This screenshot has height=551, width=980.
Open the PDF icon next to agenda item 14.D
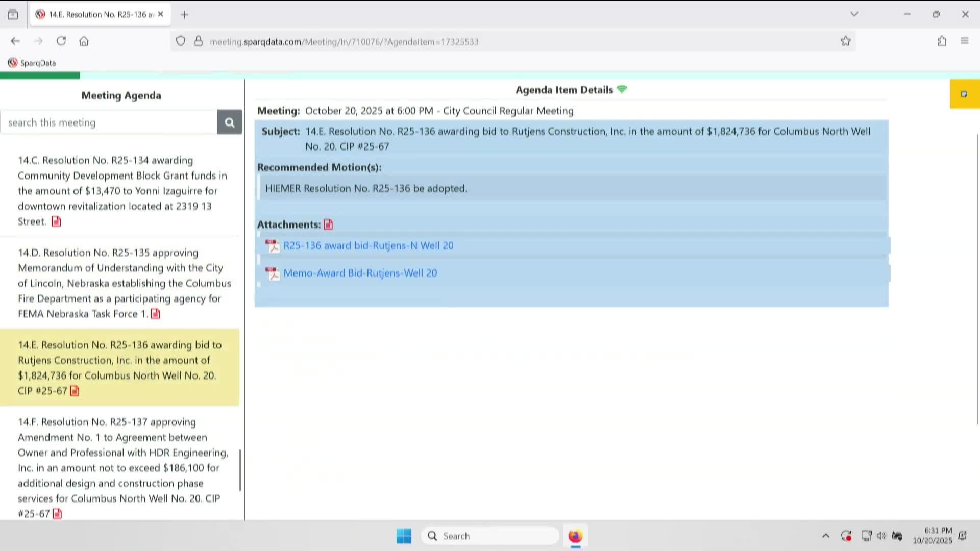tap(156, 314)
